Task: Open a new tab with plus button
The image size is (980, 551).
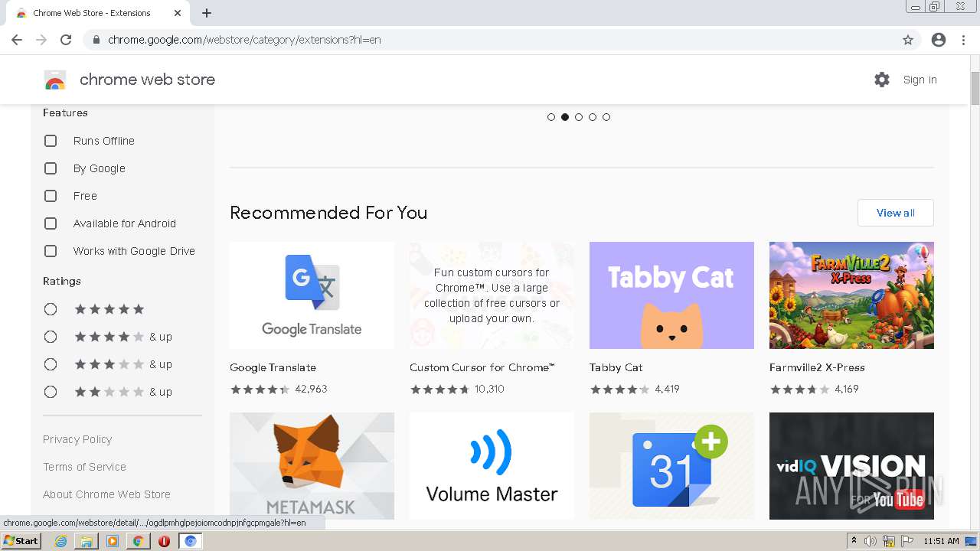Action: point(207,13)
